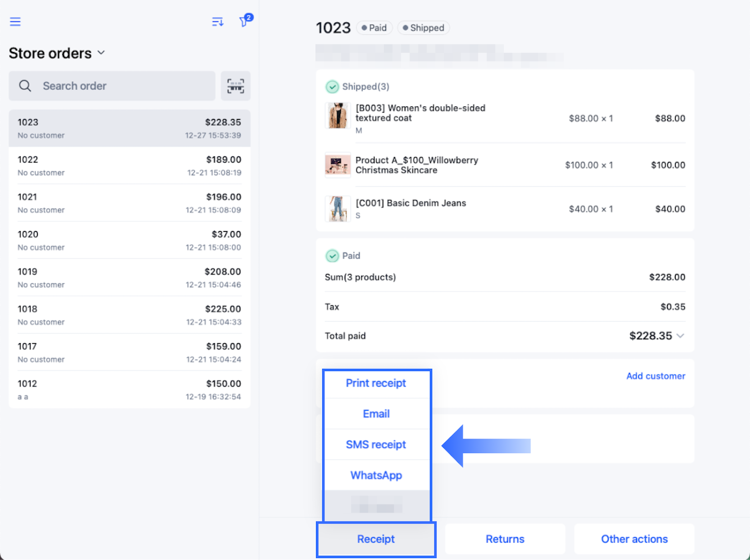Expand the Total paid details chevron

681,336
